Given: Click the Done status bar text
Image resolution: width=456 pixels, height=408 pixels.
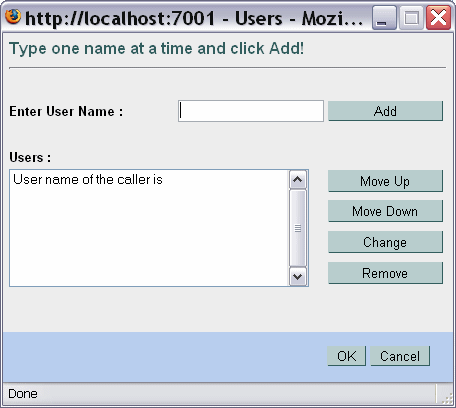Looking at the screenshot, I should tap(23, 394).
